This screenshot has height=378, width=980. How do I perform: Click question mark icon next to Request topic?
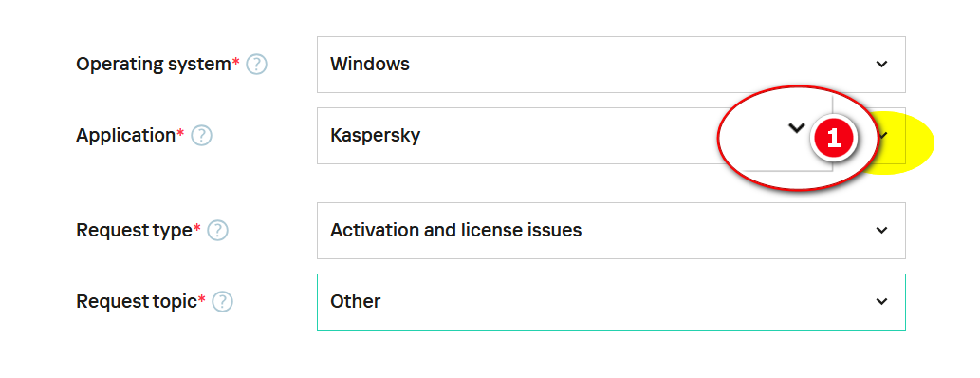click(223, 302)
